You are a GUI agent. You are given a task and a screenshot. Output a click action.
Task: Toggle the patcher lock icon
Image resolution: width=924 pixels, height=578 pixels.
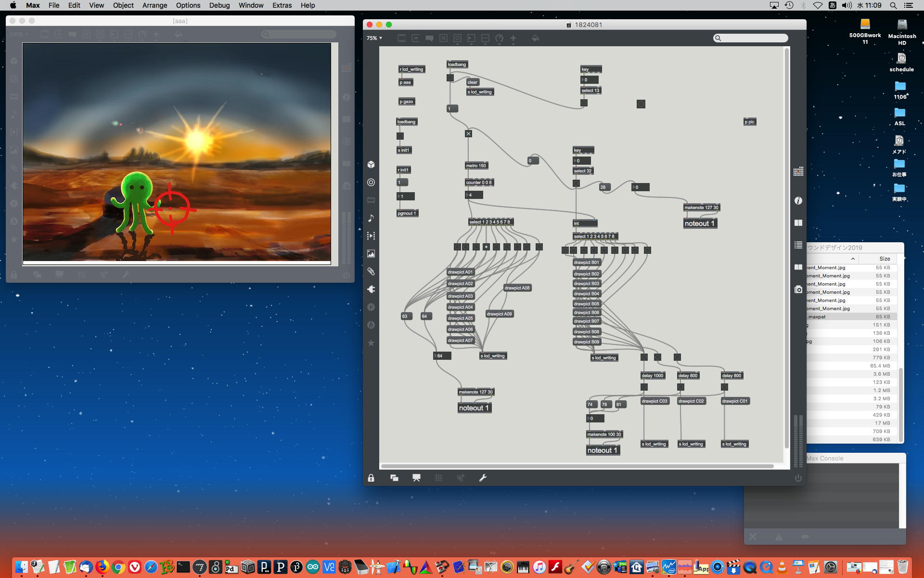coord(371,478)
